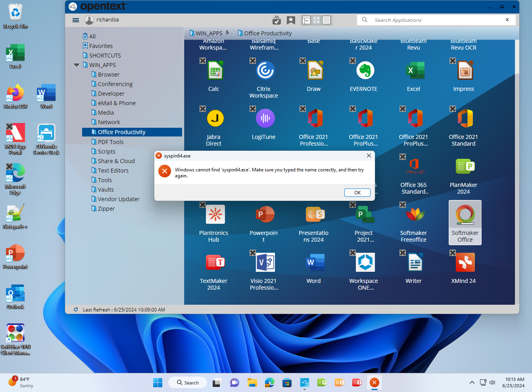The image size is (532, 392).
Task: Open Visio 2021 Professional icon
Action: coord(265,262)
